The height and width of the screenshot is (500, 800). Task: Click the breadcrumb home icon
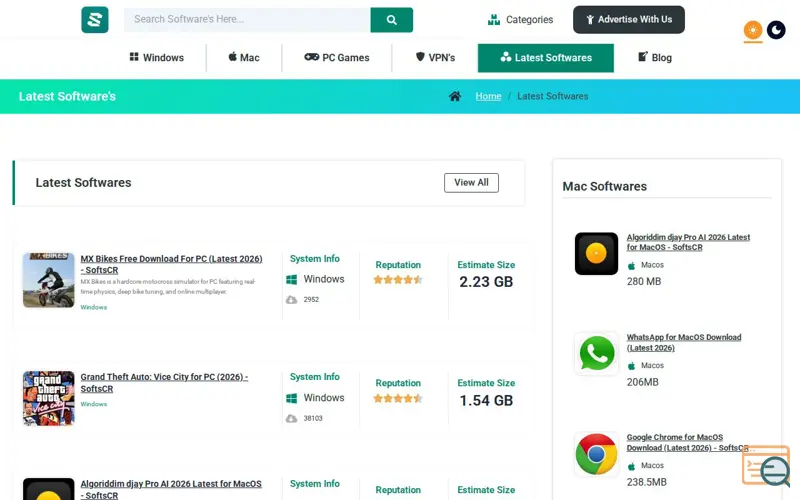click(455, 96)
